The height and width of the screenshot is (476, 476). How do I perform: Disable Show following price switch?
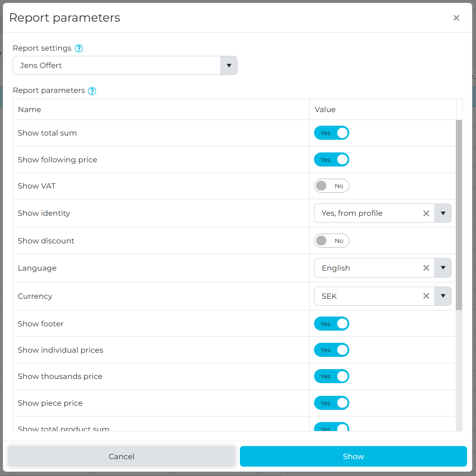[331, 160]
